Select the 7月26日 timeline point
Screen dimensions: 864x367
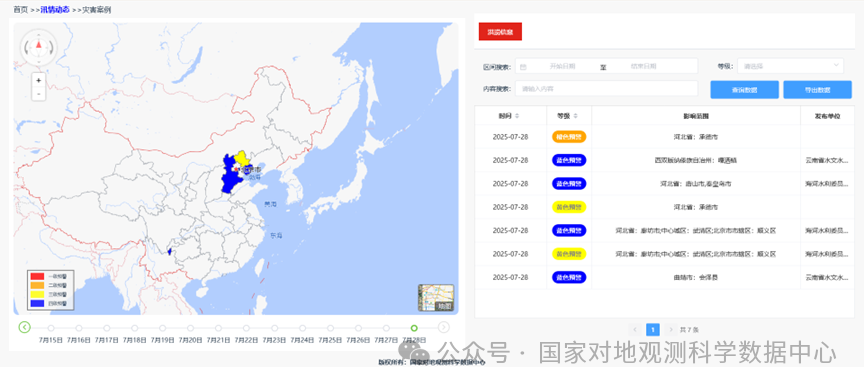coord(358,328)
